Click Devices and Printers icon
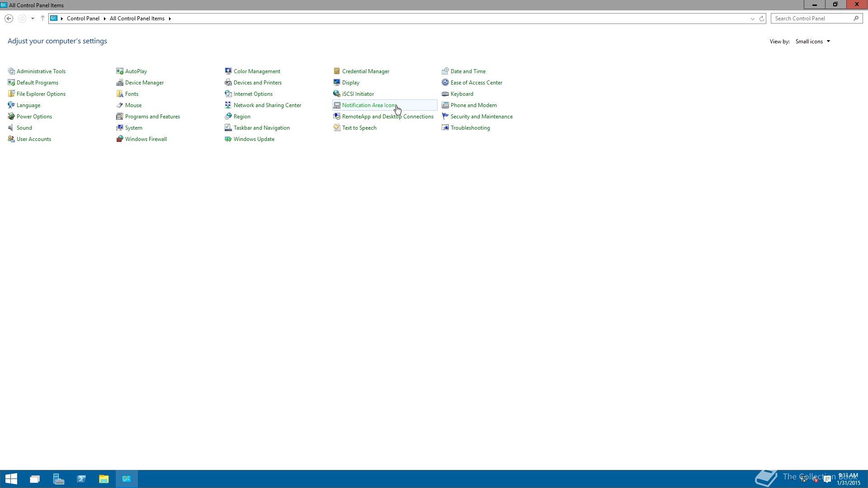Screen dimensions: 868x488 [228, 83]
